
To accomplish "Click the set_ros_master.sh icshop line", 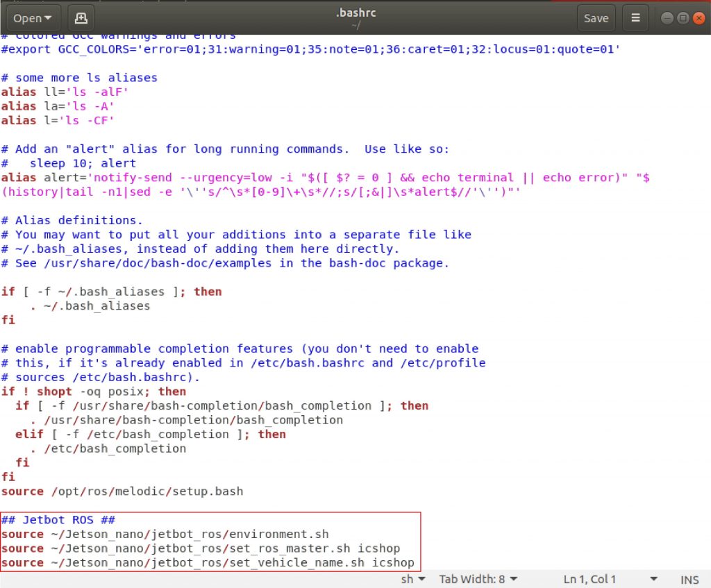I will pos(201,548).
